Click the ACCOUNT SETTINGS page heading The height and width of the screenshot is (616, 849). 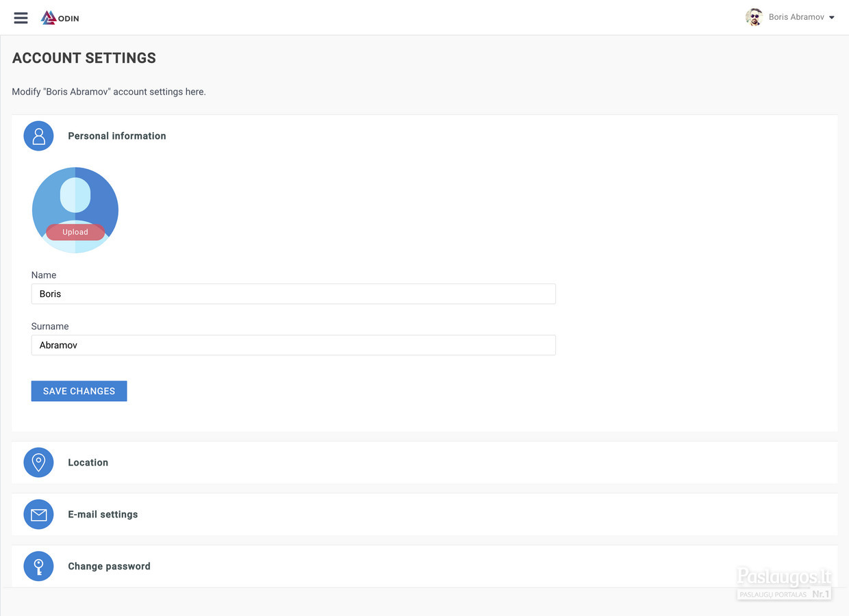point(84,58)
